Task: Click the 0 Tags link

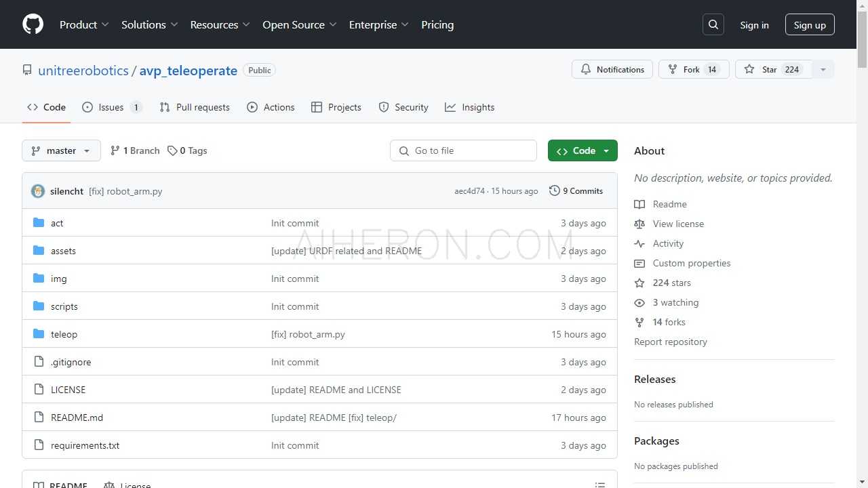Action: pos(187,150)
